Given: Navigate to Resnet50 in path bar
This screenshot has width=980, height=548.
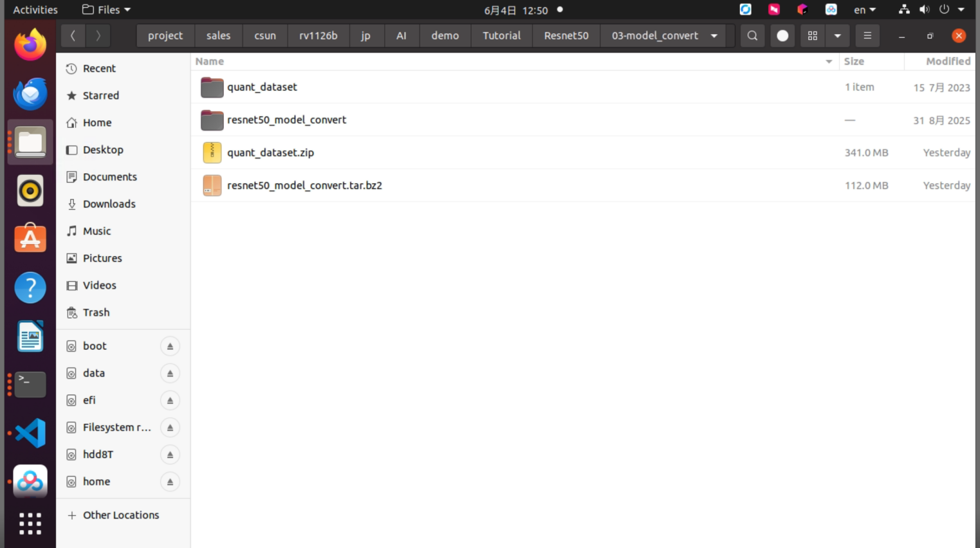Looking at the screenshot, I should pos(566,36).
